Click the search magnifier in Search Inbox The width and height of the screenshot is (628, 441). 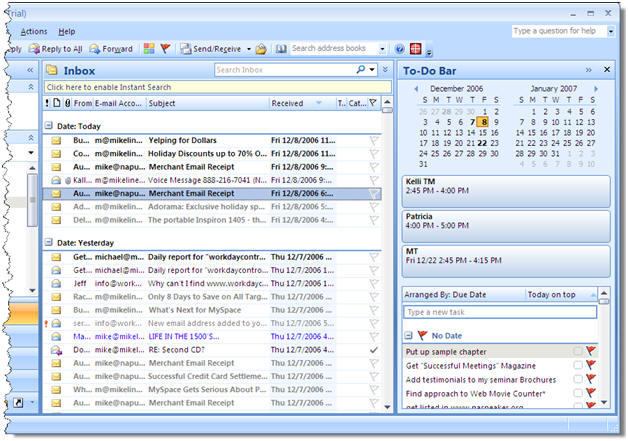pyautogui.click(x=360, y=70)
